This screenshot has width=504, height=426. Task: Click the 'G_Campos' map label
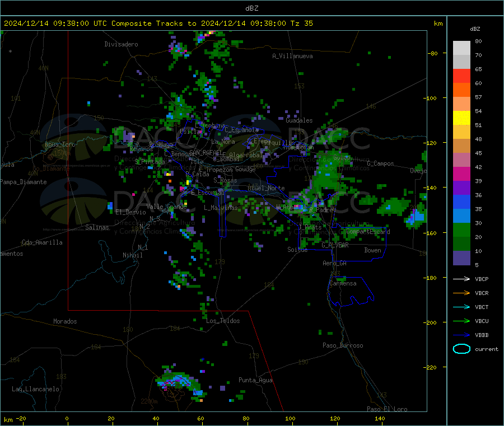pos(380,163)
